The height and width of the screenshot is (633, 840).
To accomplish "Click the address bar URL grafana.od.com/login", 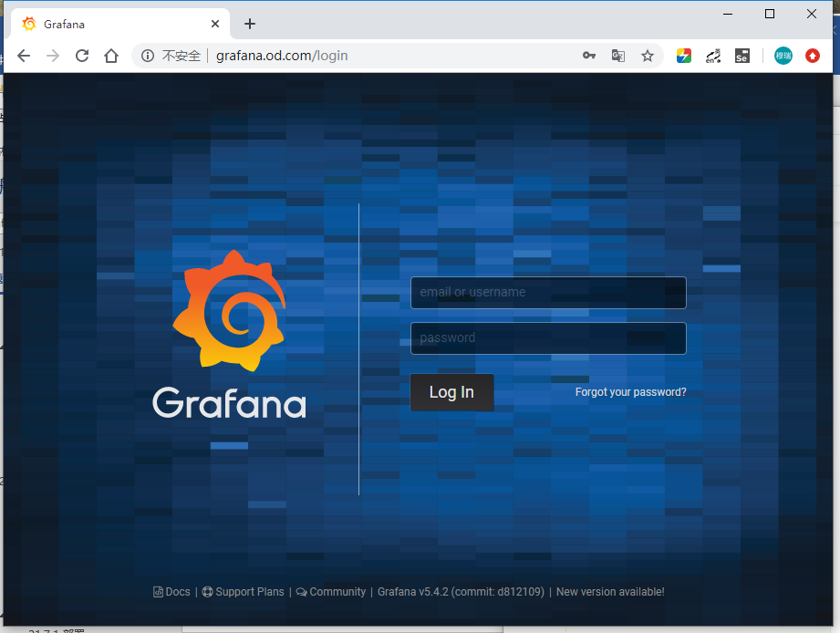I will point(282,56).
